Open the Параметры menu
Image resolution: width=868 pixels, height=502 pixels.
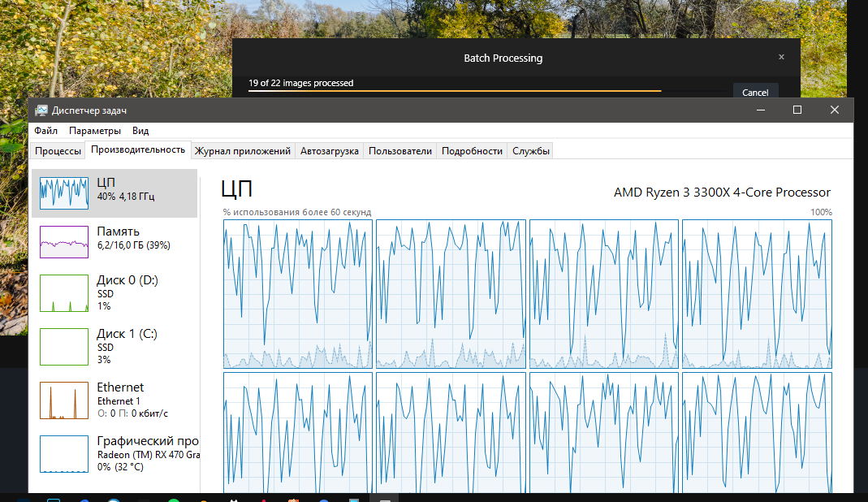(95, 131)
